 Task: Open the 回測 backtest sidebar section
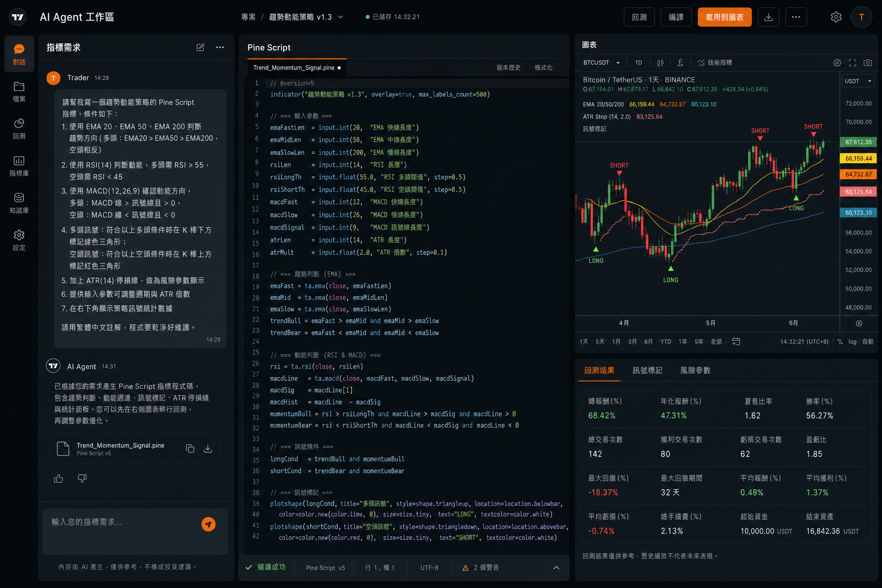click(x=19, y=129)
